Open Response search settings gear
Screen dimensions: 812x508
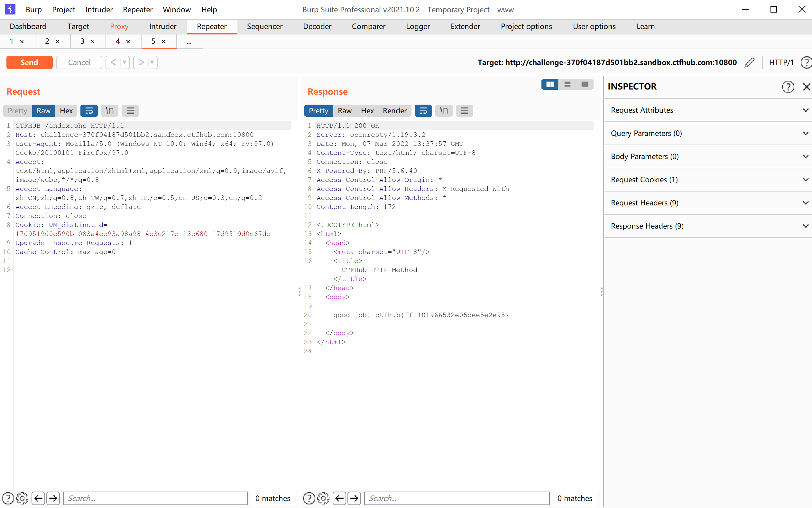click(x=323, y=498)
